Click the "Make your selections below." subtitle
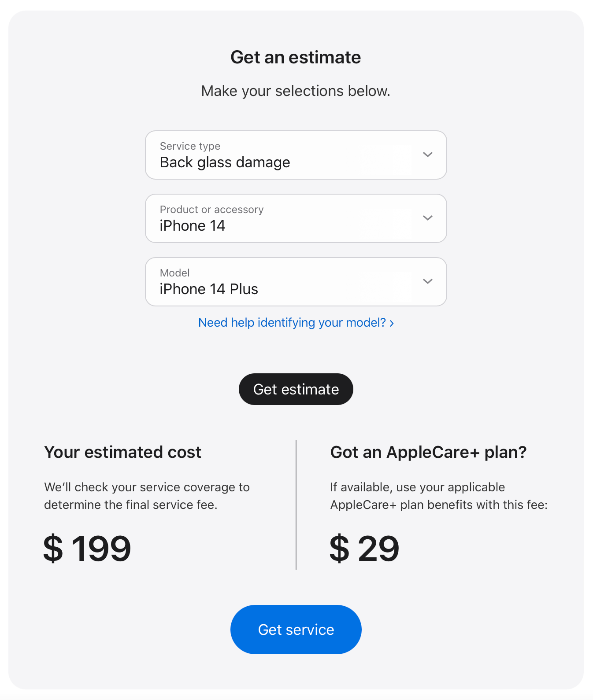The height and width of the screenshot is (700, 593). (x=296, y=91)
